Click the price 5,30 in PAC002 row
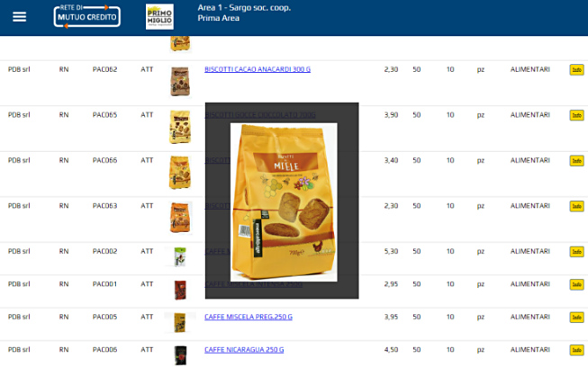 click(x=391, y=251)
